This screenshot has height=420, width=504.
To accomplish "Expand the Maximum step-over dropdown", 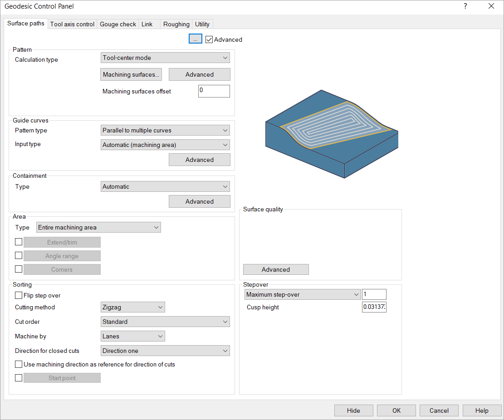I will pos(302,295).
